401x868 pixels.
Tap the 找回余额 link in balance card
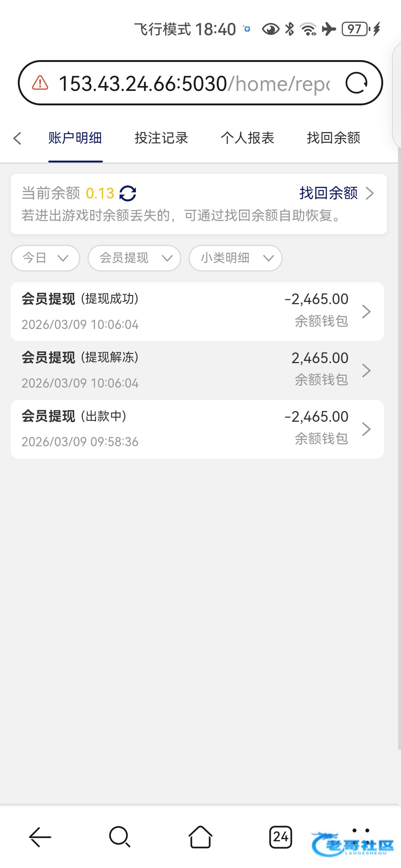tap(336, 193)
